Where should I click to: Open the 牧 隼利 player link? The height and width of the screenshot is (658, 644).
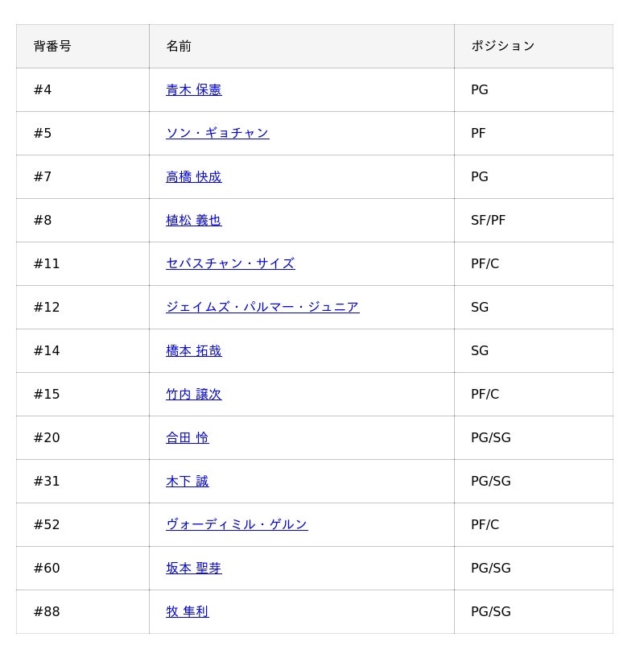pyautogui.click(x=187, y=611)
